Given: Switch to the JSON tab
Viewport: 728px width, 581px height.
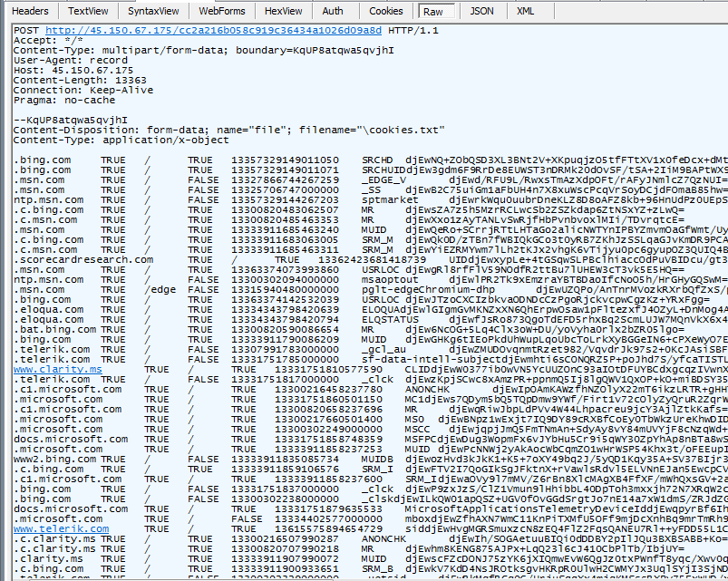Looking at the screenshot, I should (x=481, y=11).
